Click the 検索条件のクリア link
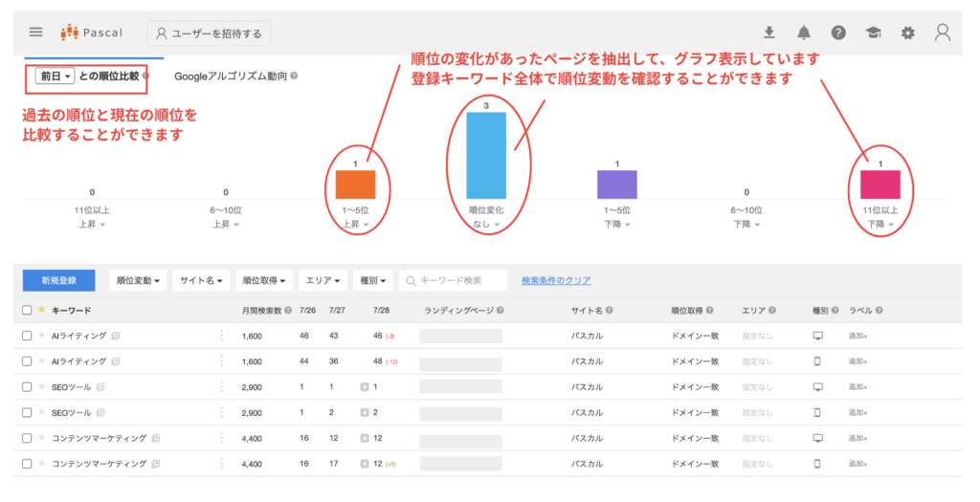980x502 pixels. pyautogui.click(x=556, y=280)
